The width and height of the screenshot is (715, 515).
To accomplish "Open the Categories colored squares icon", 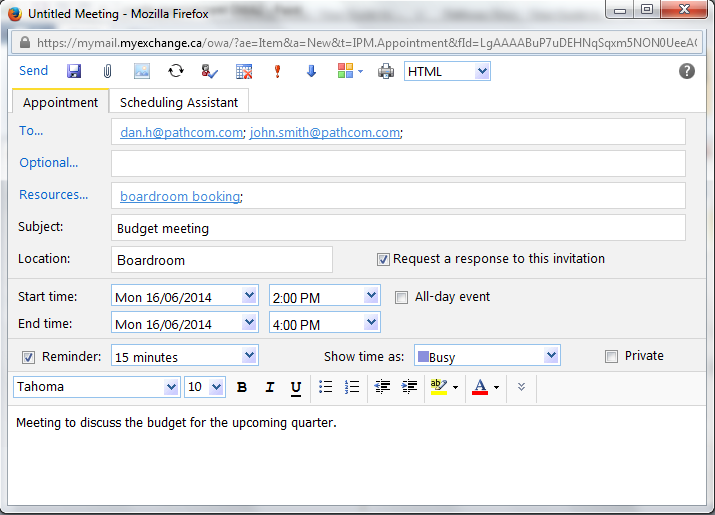I will tap(345, 71).
